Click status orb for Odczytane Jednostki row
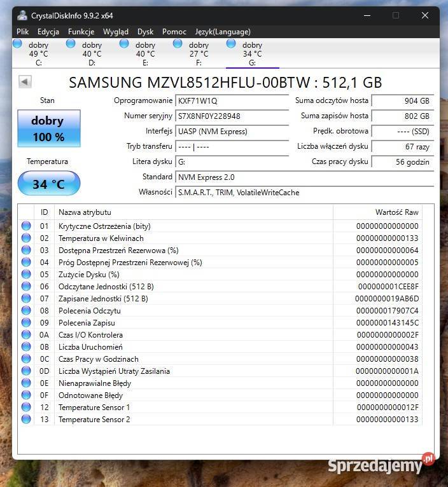Image resolution: width=448 pixels, height=487 pixels. (26, 286)
